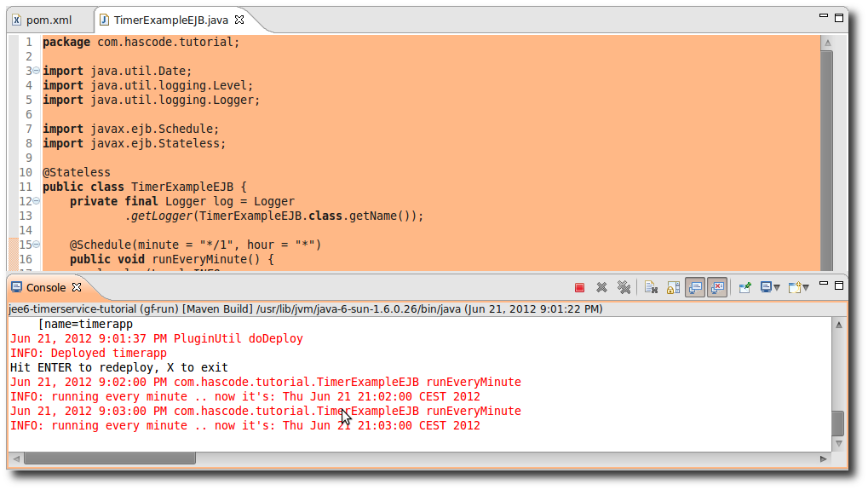Click the 'now it's: Thu Jun 21 21:02:00' line

click(245, 396)
